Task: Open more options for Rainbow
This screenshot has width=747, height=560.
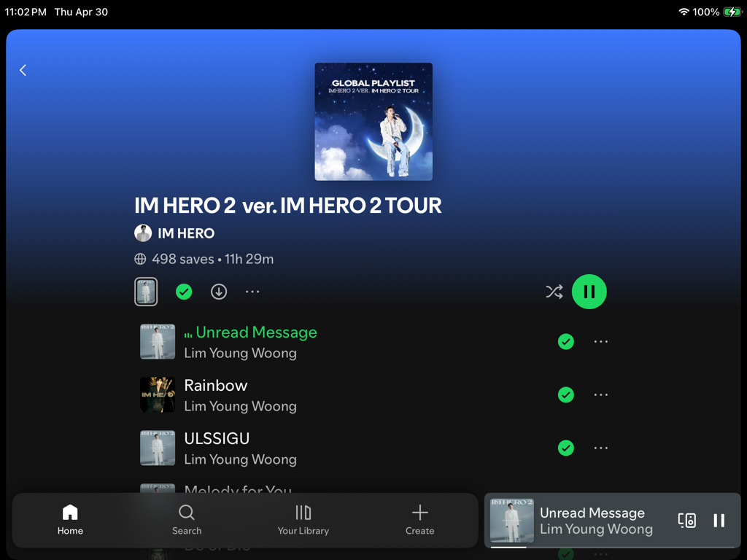Action: pyautogui.click(x=601, y=394)
